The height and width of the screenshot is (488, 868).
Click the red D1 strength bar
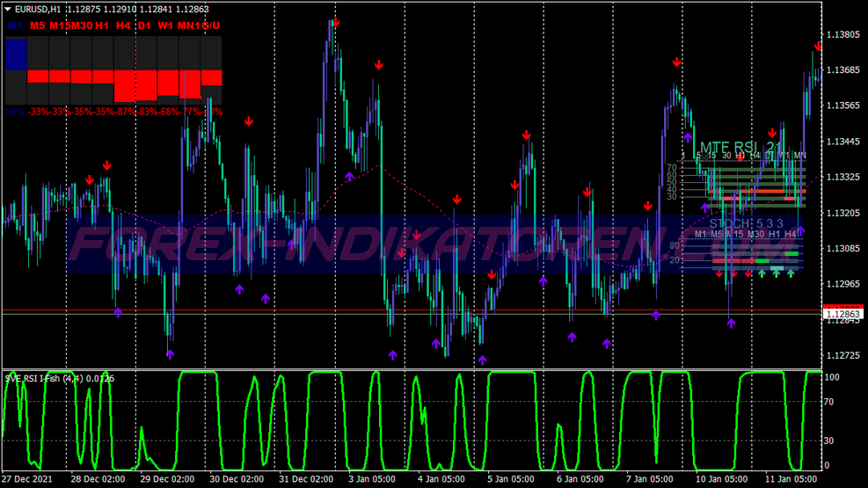tap(146, 85)
